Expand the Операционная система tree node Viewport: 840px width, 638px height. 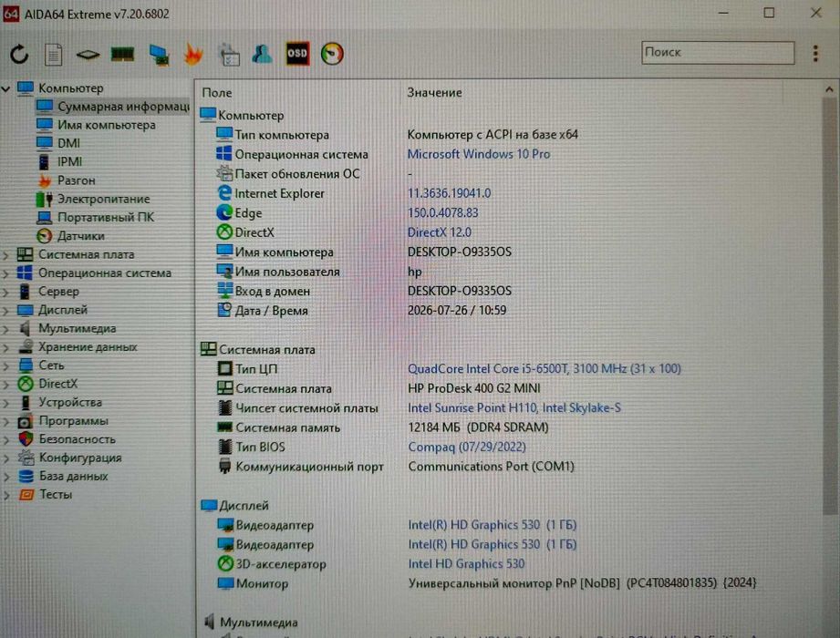click(5, 273)
